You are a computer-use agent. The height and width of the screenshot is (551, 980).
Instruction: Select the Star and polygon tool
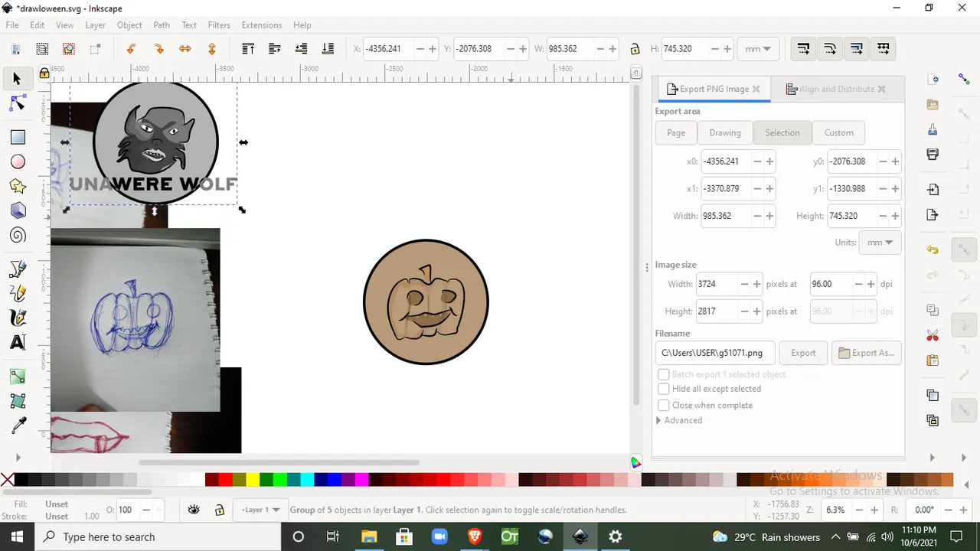point(17,186)
